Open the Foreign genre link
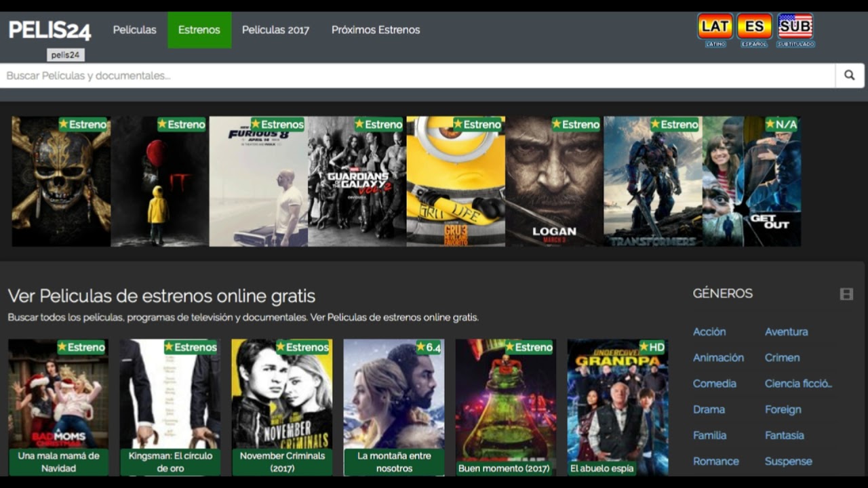 (x=783, y=409)
